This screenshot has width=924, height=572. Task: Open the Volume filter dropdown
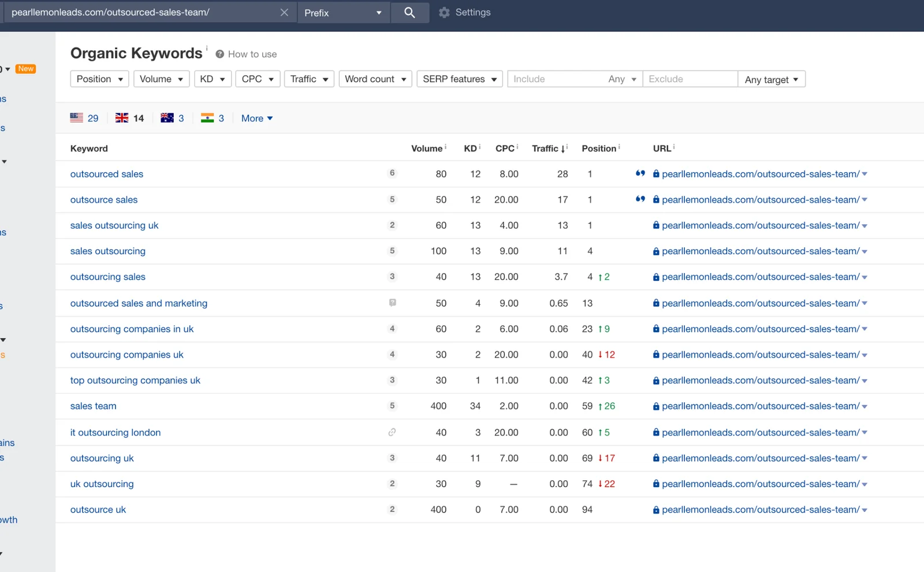(x=161, y=79)
